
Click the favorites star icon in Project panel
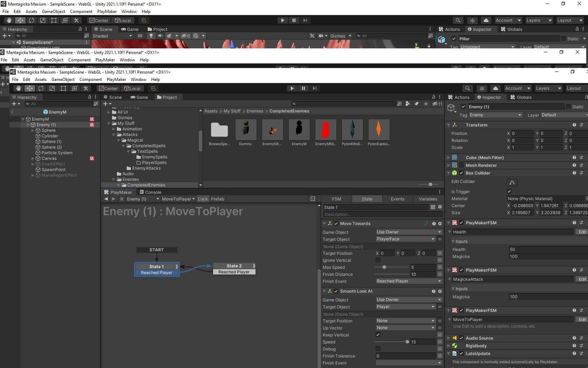coord(426,104)
